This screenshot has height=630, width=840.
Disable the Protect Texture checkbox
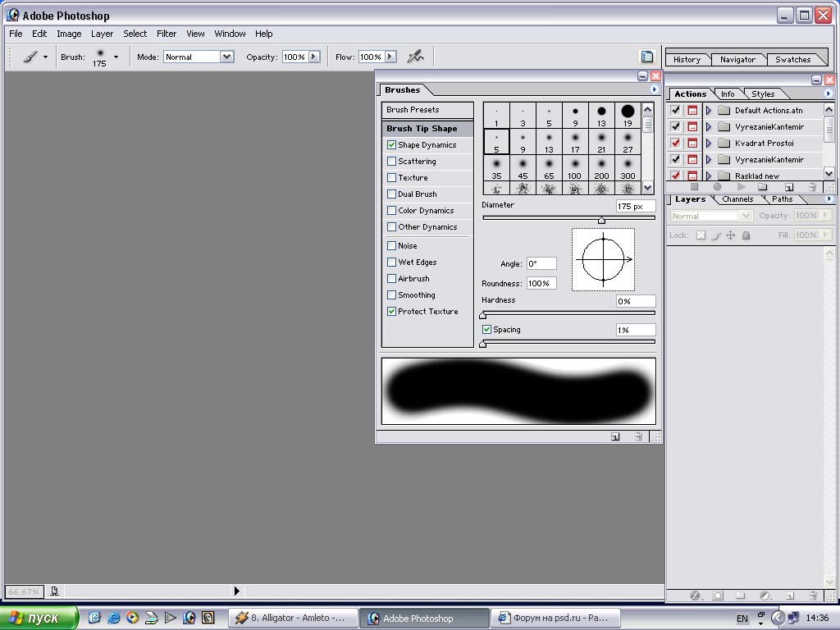click(x=391, y=311)
